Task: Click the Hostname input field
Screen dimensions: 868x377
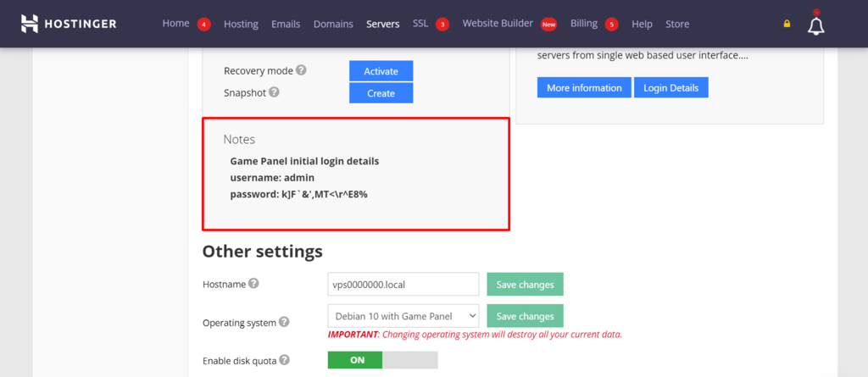Action: coord(403,284)
